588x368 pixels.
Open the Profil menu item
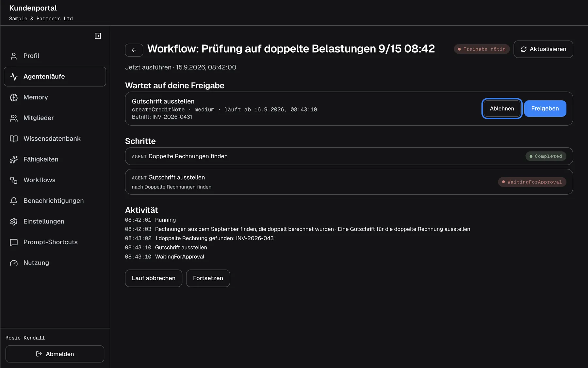[55, 56]
